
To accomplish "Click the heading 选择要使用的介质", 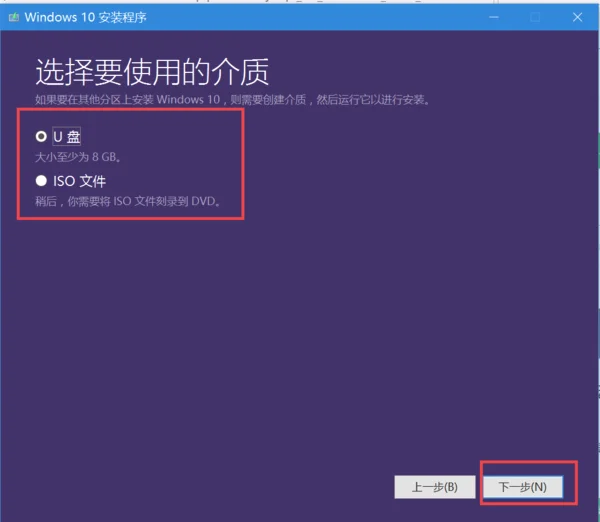I will (x=152, y=72).
